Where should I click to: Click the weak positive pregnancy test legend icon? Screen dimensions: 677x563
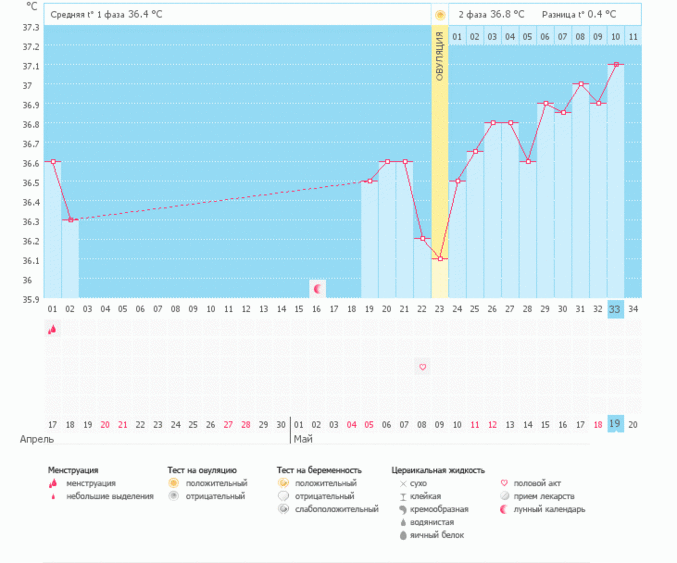pos(283,509)
